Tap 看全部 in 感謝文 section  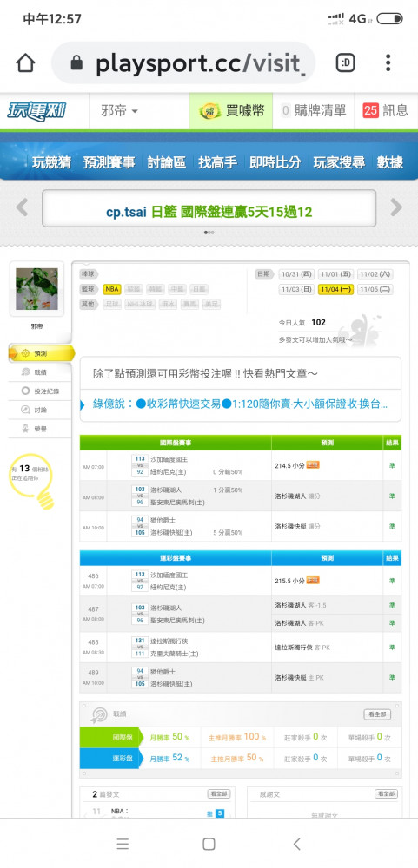[387, 794]
